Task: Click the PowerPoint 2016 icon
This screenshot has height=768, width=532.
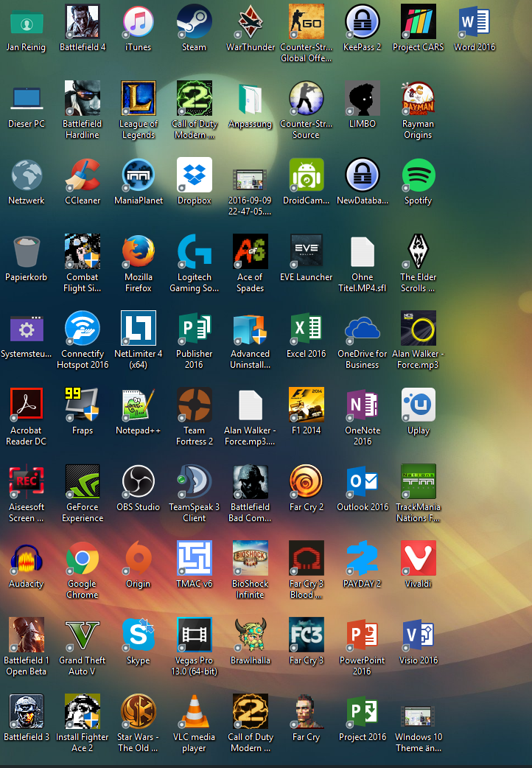Action: click(x=362, y=635)
